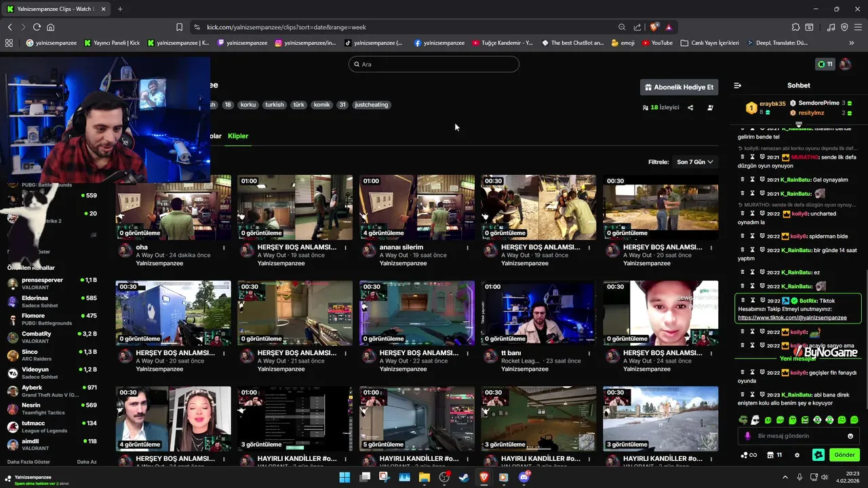Screen dimensions: 868x488
Task: Open the profile avatar at top right
Action: point(845,64)
